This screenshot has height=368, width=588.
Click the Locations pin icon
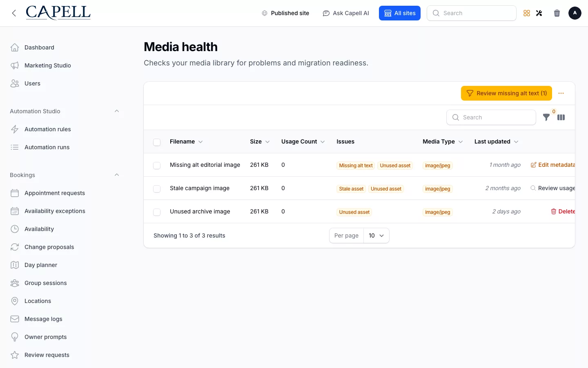[x=15, y=301]
